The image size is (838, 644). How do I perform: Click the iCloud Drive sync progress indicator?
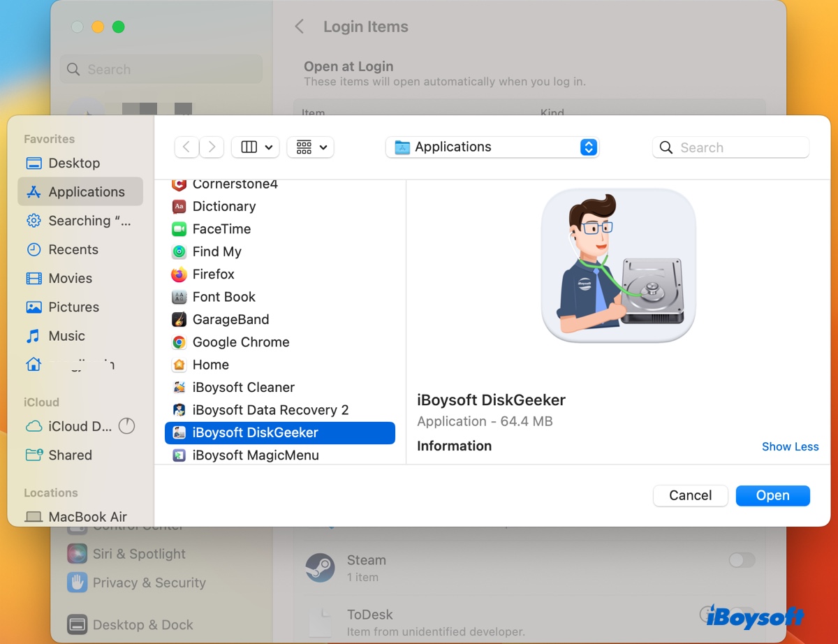pos(126,426)
